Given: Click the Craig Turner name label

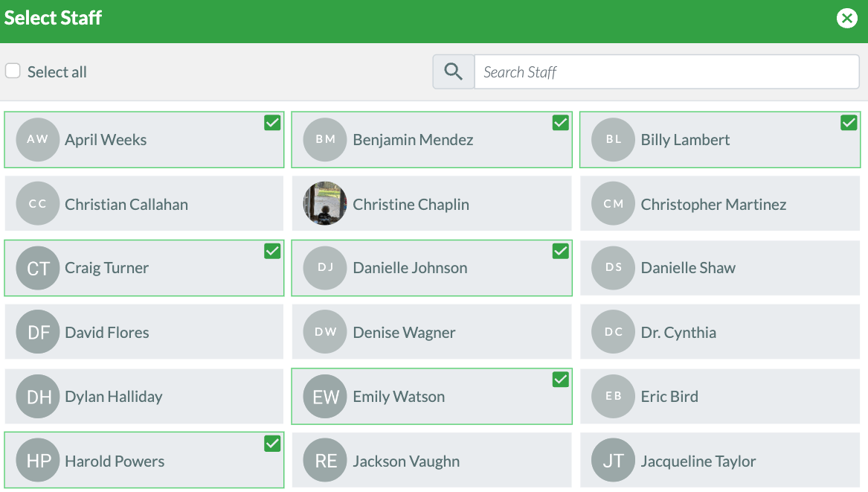Looking at the screenshot, I should pos(107,268).
